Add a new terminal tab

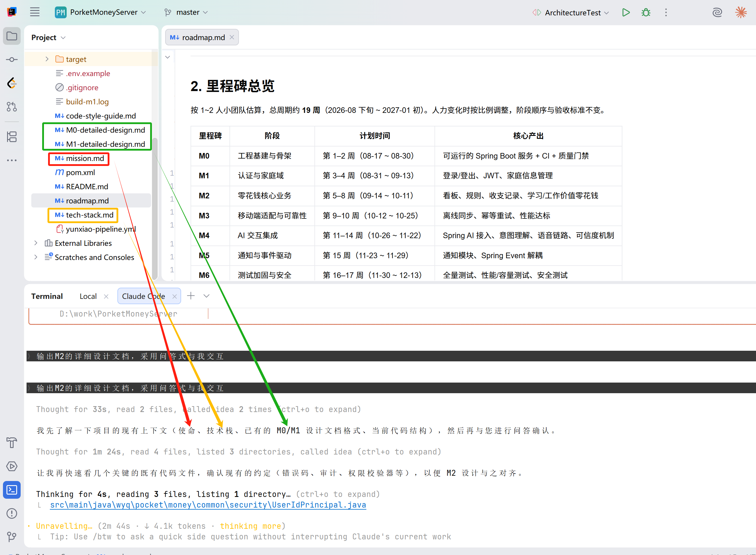[x=191, y=296]
